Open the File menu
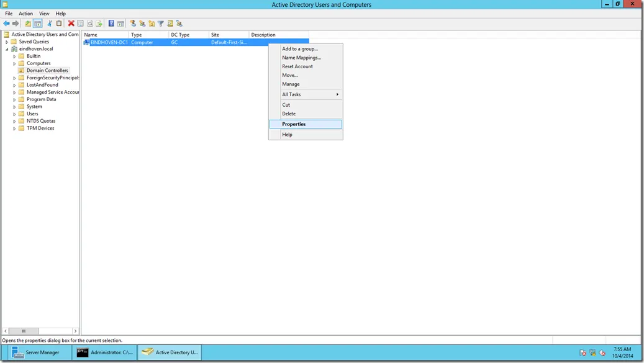The height and width of the screenshot is (363, 644). (9, 14)
